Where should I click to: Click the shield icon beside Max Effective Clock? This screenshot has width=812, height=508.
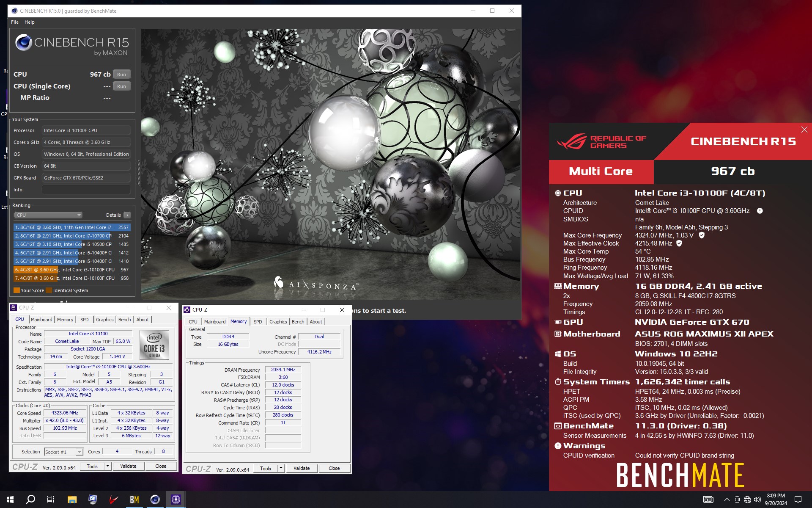coord(679,243)
